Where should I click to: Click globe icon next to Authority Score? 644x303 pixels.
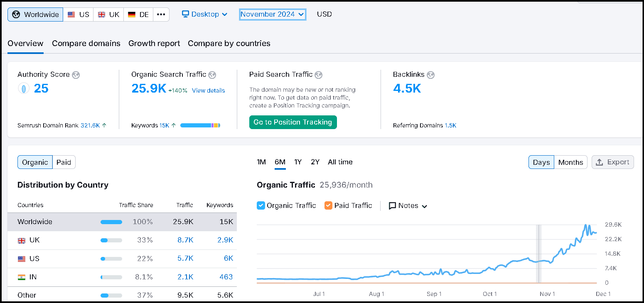click(76, 75)
